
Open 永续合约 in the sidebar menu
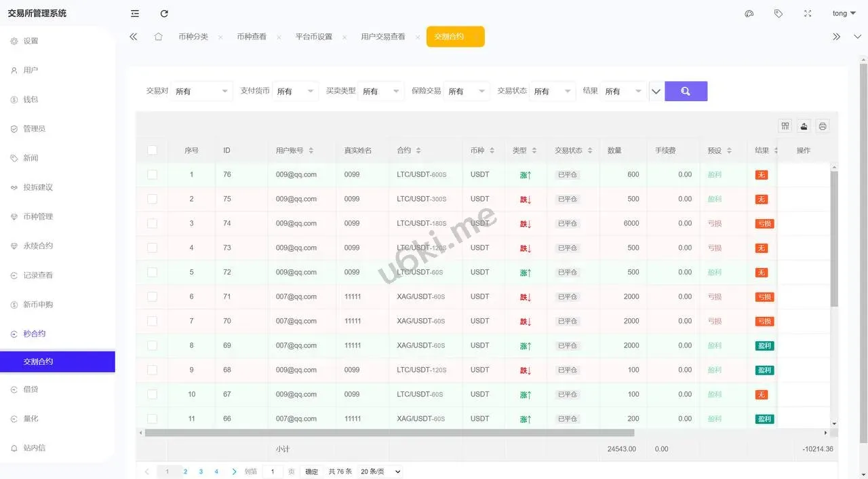pos(38,246)
